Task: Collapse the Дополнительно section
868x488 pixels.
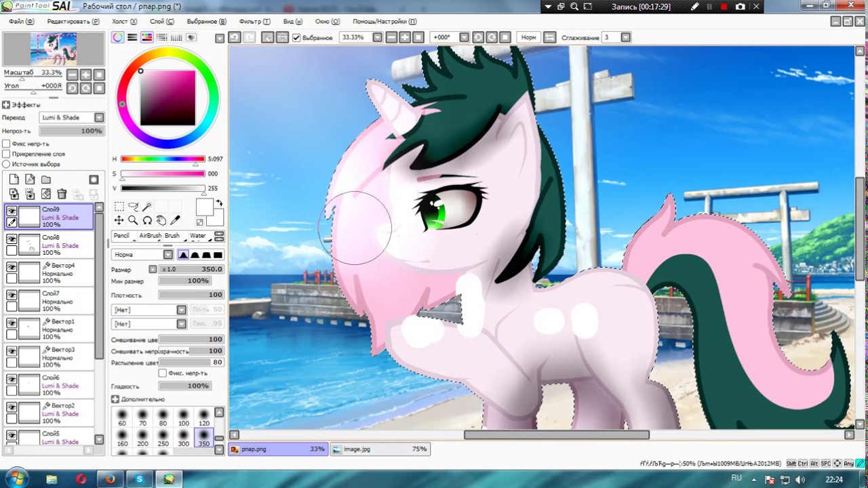Action: tap(115, 399)
